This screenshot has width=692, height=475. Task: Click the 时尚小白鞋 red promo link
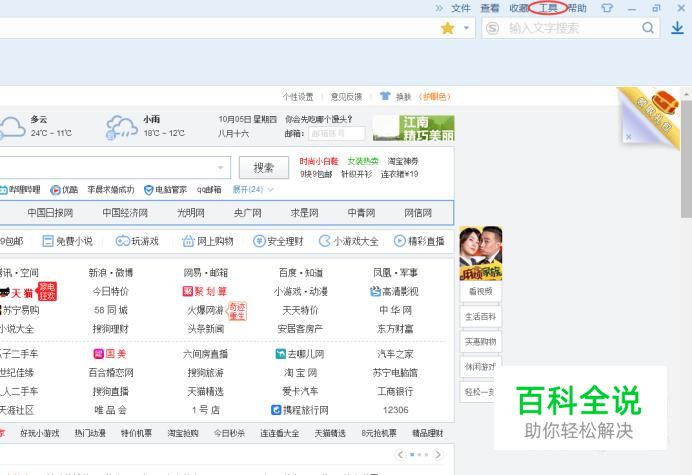(319, 161)
